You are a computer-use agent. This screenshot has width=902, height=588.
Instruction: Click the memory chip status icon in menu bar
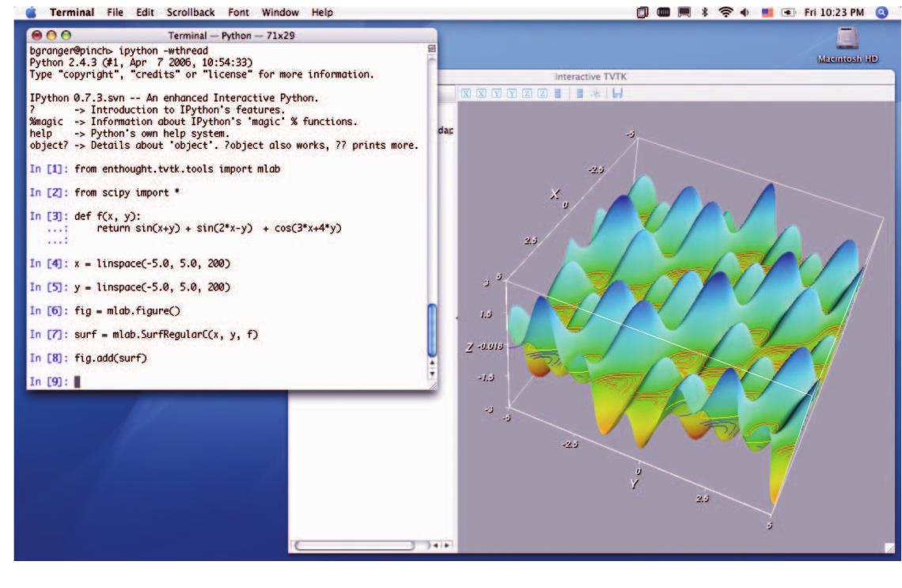(x=663, y=12)
